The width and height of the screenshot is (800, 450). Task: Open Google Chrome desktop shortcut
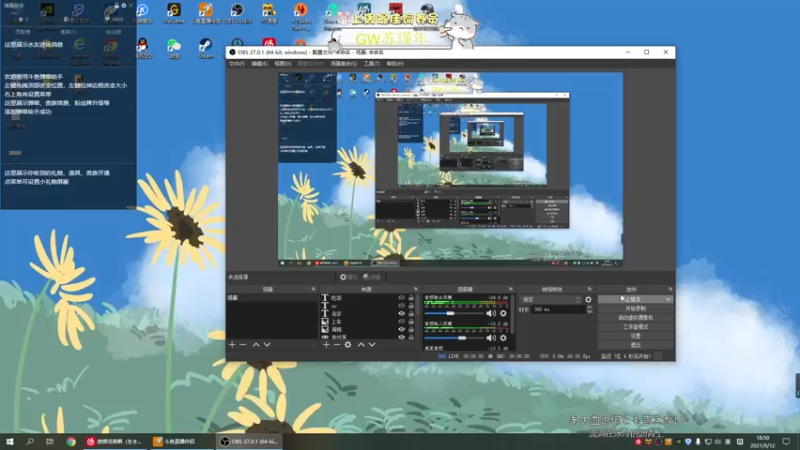111,51
